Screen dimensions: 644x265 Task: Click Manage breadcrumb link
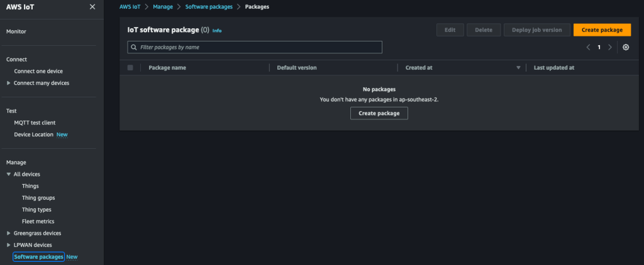(163, 7)
